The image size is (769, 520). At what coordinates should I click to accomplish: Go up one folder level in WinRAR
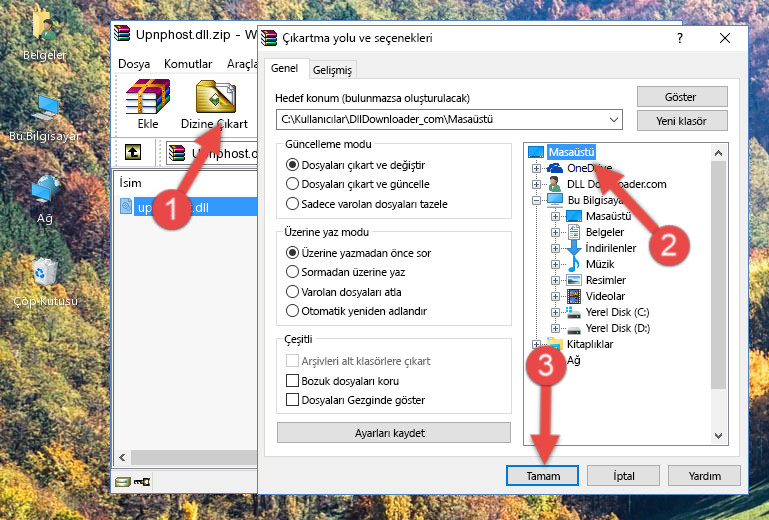point(132,152)
